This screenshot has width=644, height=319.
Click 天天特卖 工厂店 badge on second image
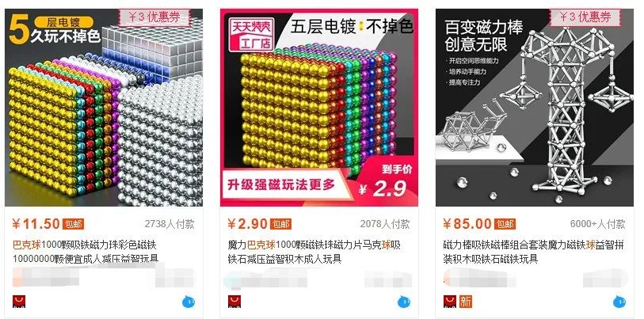tap(252, 34)
